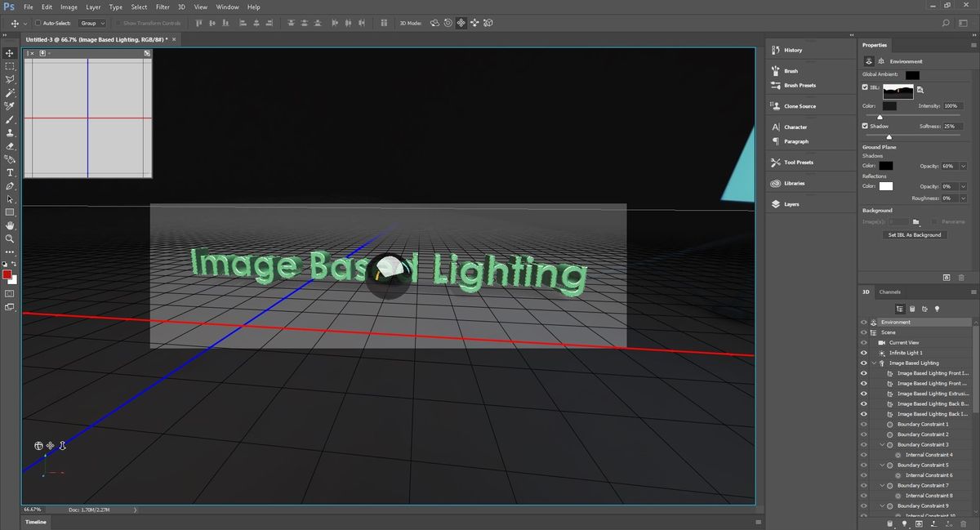980x530 pixels.
Task: Open the Timeline panel at the bottom
Action: click(35, 521)
